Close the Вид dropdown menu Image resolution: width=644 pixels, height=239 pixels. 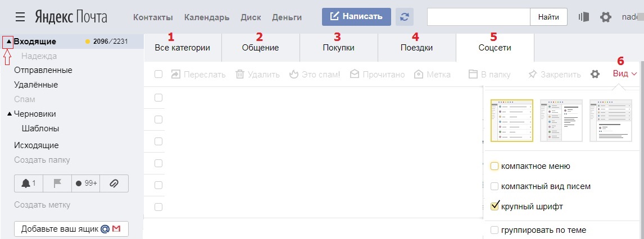coord(625,74)
